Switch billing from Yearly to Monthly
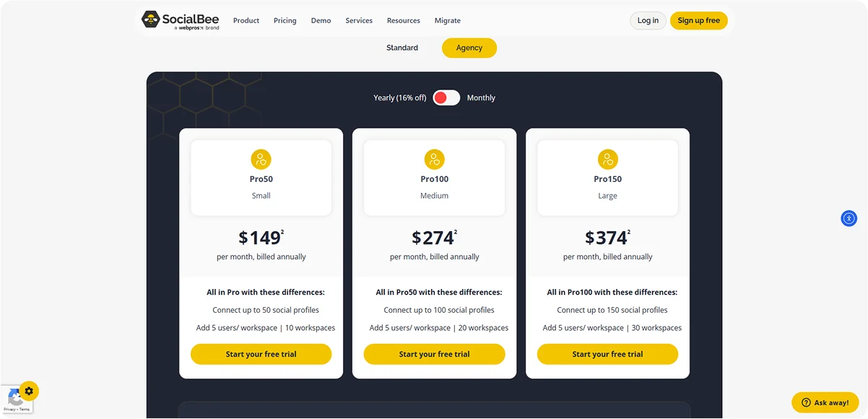Screen dimensions: 868x419 coord(481,98)
